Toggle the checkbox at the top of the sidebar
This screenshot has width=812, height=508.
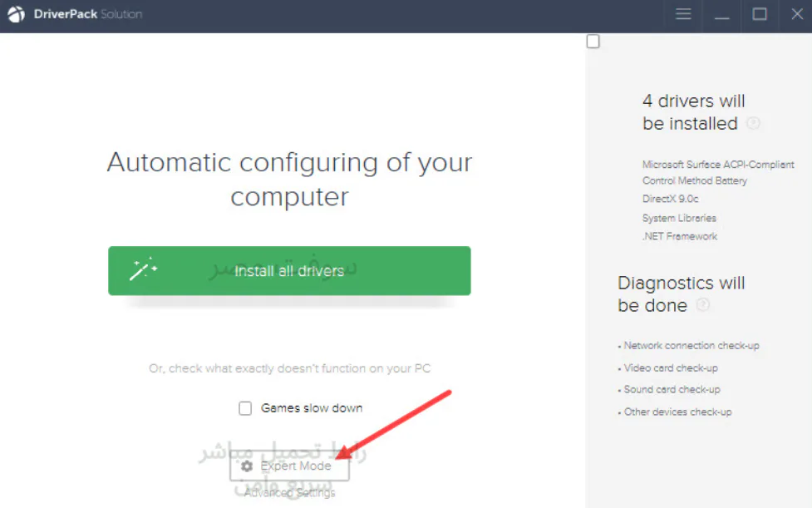coord(593,42)
